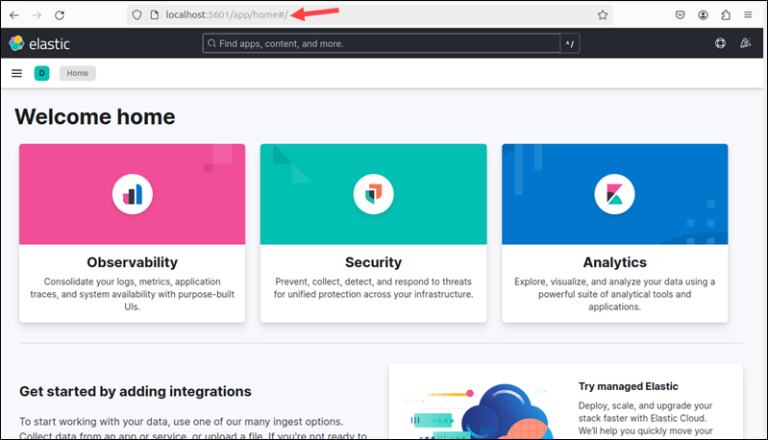Click the Analytics Kibana icon
The image size is (768, 440).
click(x=614, y=194)
